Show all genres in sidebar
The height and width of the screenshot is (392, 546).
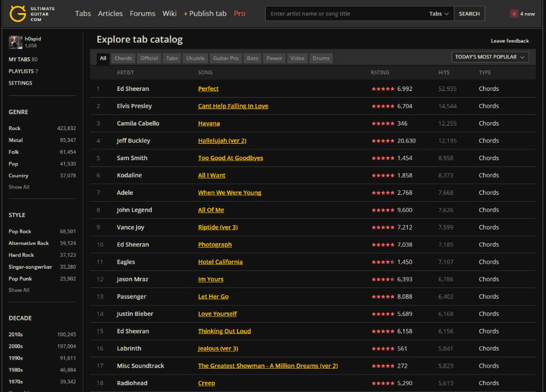click(x=19, y=187)
